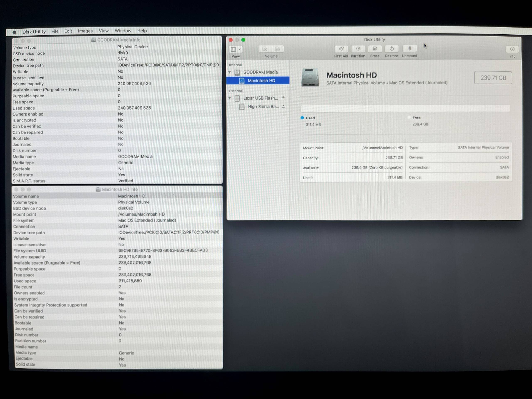Click the Owners 'Enabled' value
The width and height of the screenshot is (532, 399).
502,157
